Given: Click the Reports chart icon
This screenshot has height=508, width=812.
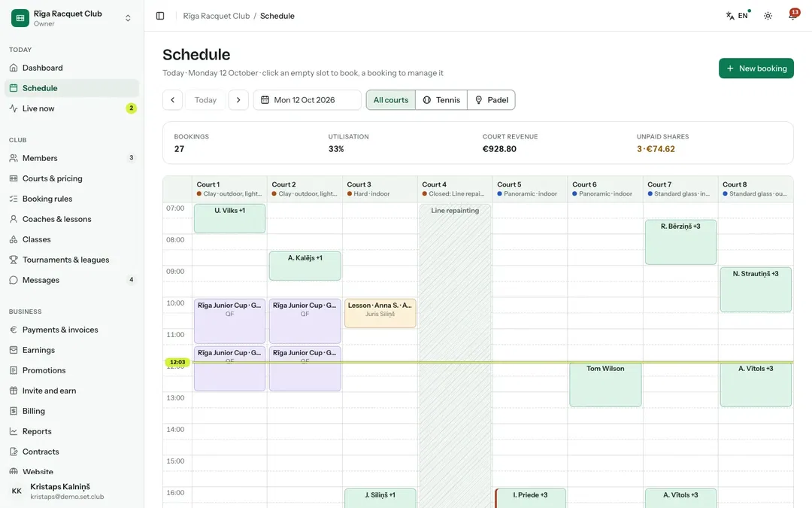Looking at the screenshot, I should [x=14, y=431].
